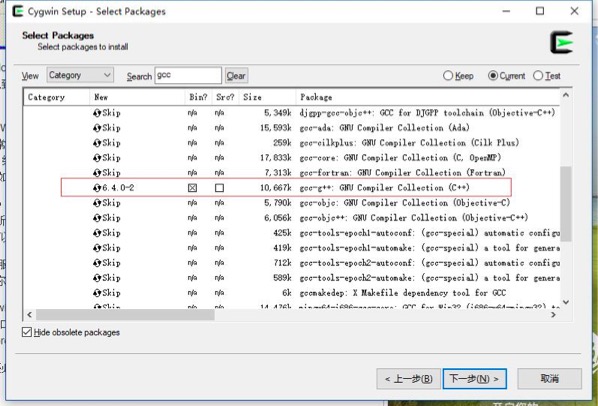Click gccmakedep package description text

[x=403, y=293]
